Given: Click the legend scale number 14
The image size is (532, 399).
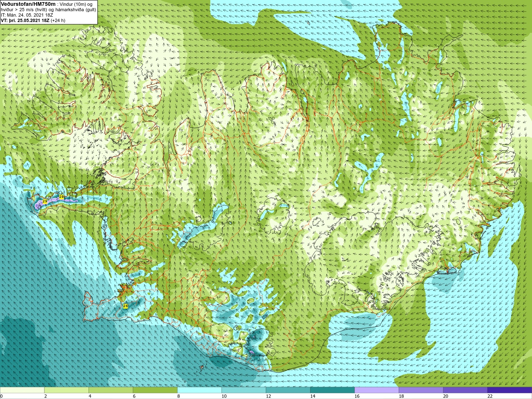Looking at the screenshot, I should coord(313,396).
